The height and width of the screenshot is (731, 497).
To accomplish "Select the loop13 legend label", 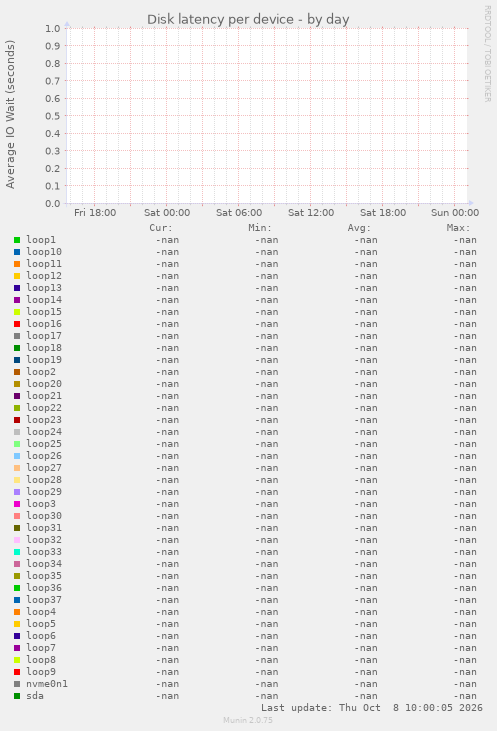I will [44, 288].
